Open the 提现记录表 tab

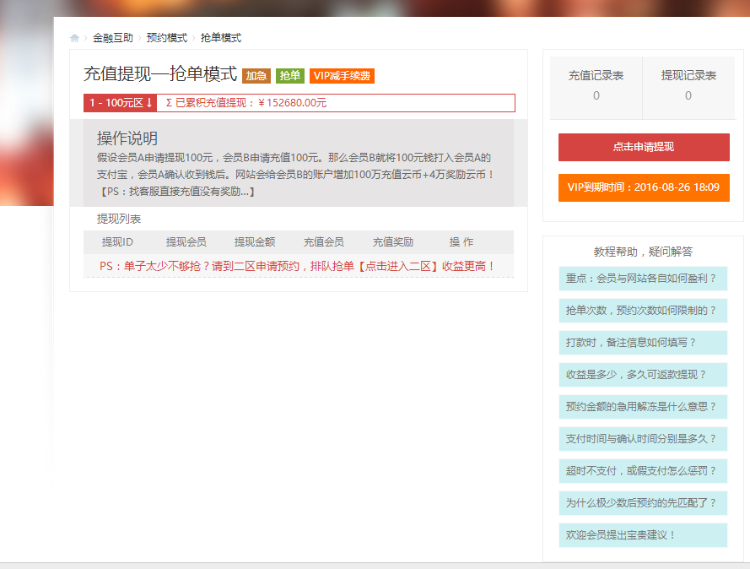tap(688, 86)
